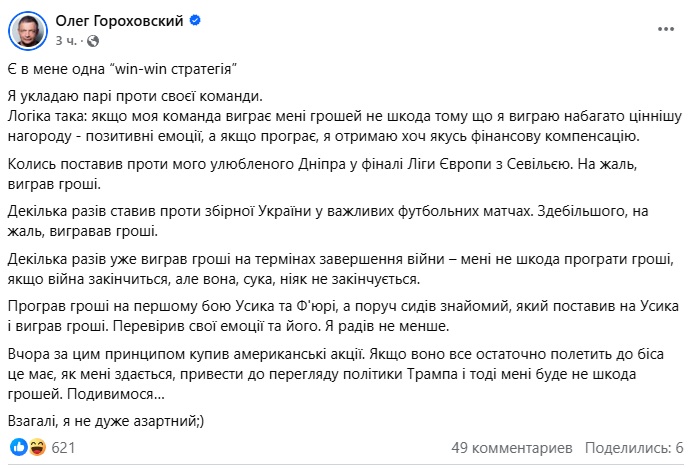Viewport: 691px width, 469px height.
Task: Click the paragraph starting "Логіка така"
Action: [x=345, y=127]
